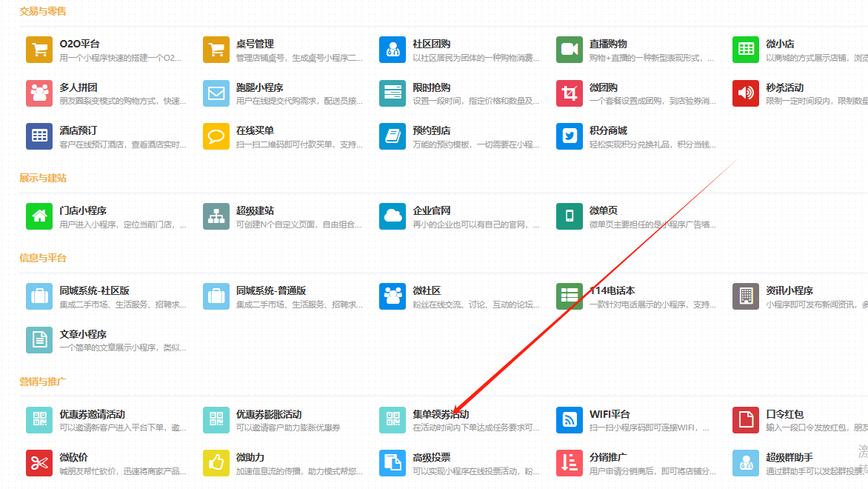Open the 直播购物 app title
The height and width of the screenshot is (489, 868).
click(608, 44)
